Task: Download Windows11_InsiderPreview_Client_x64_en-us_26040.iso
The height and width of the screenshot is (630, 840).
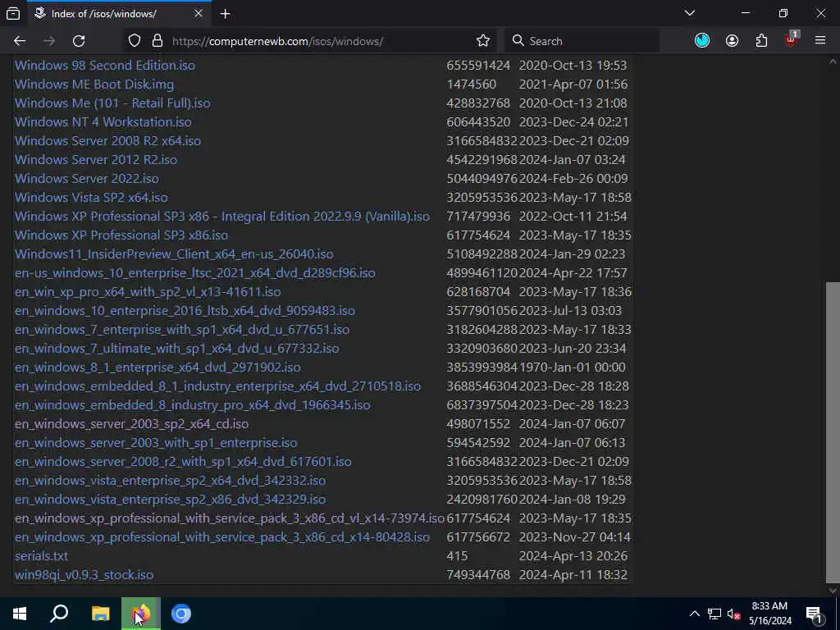Action: point(174,254)
